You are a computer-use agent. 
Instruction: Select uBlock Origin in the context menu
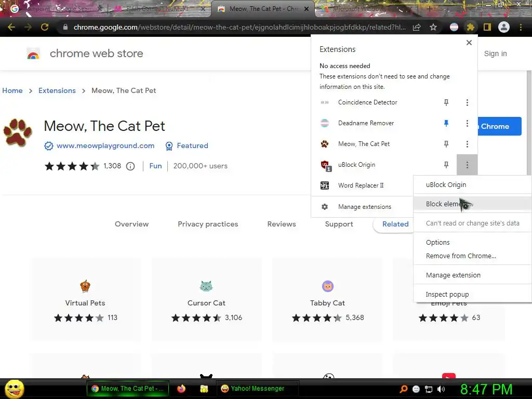[x=473, y=185]
